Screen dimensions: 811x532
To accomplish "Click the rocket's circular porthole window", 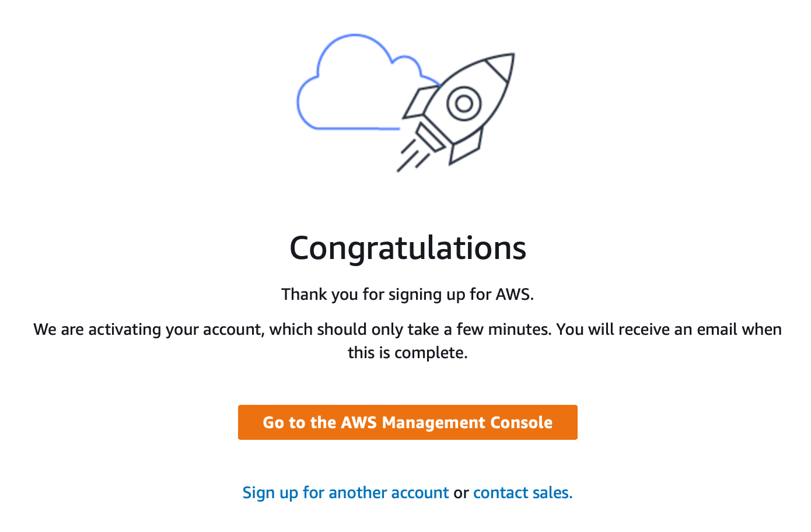I will (x=464, y=104).
